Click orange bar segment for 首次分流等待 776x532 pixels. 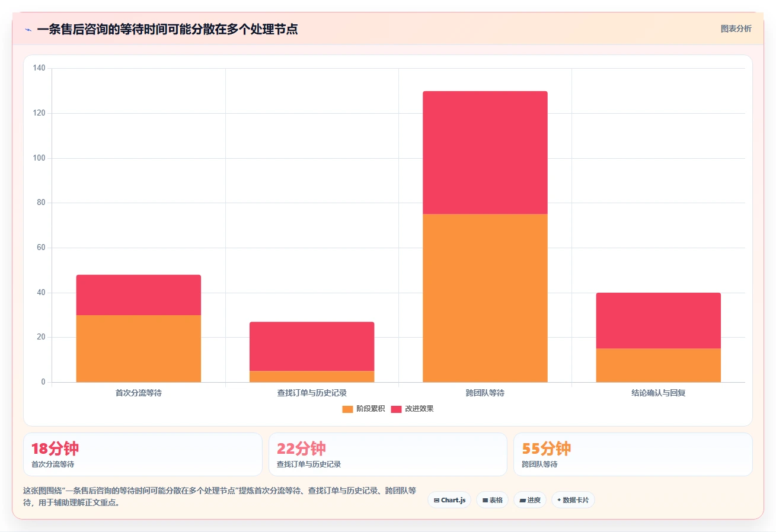coord(139,348)
